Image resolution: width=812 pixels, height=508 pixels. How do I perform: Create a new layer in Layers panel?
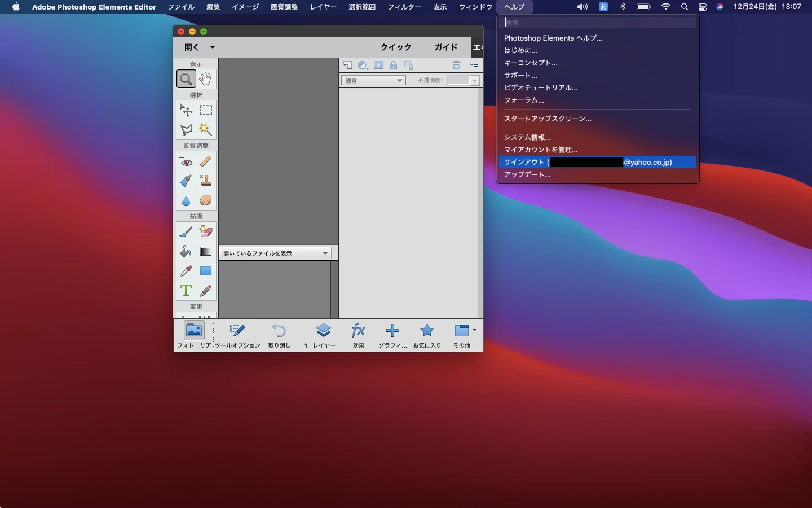tap(348, 65)
